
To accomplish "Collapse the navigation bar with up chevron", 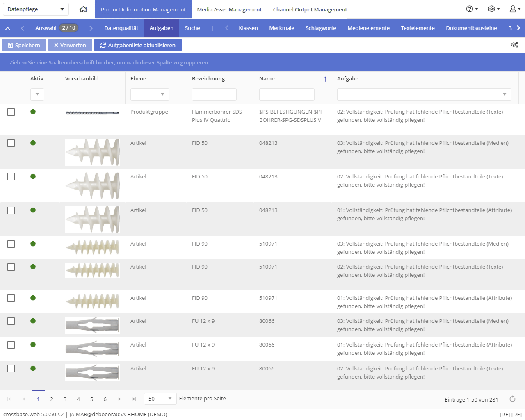I will 8,28.
